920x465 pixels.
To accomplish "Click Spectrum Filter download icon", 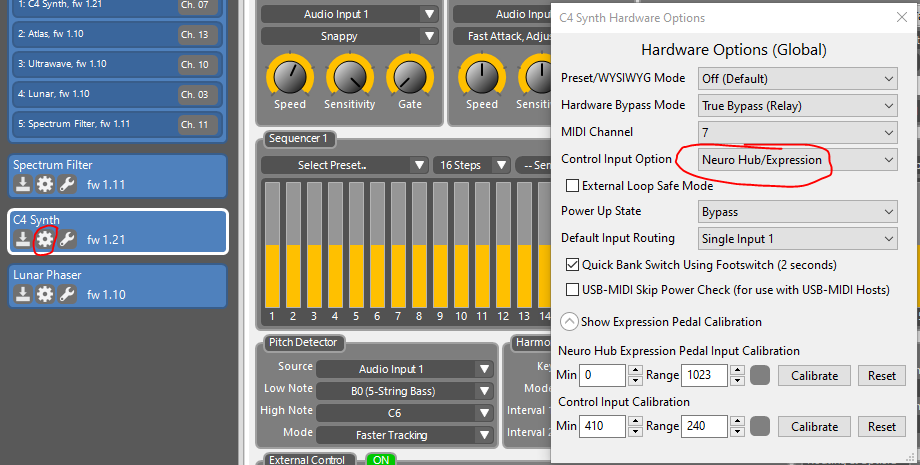I will pos(23,184).
